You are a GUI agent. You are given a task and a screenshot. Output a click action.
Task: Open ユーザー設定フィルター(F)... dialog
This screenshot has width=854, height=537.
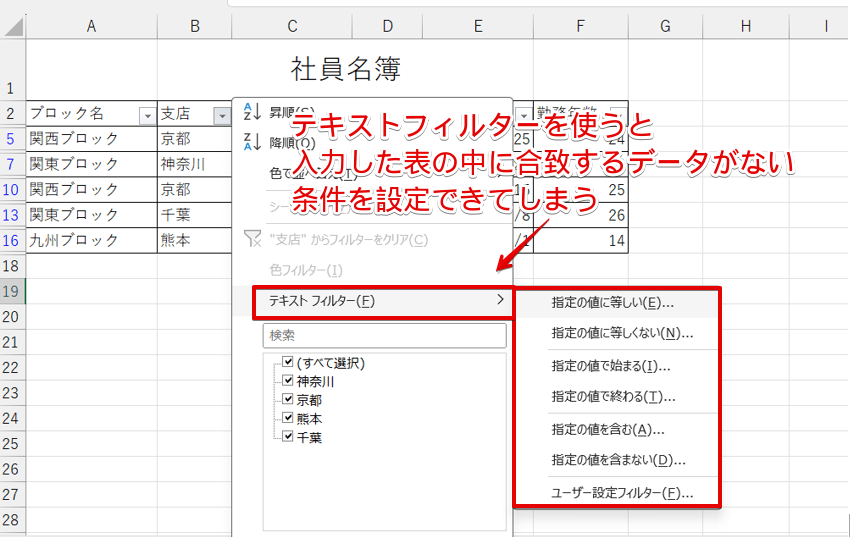(618, 493)
